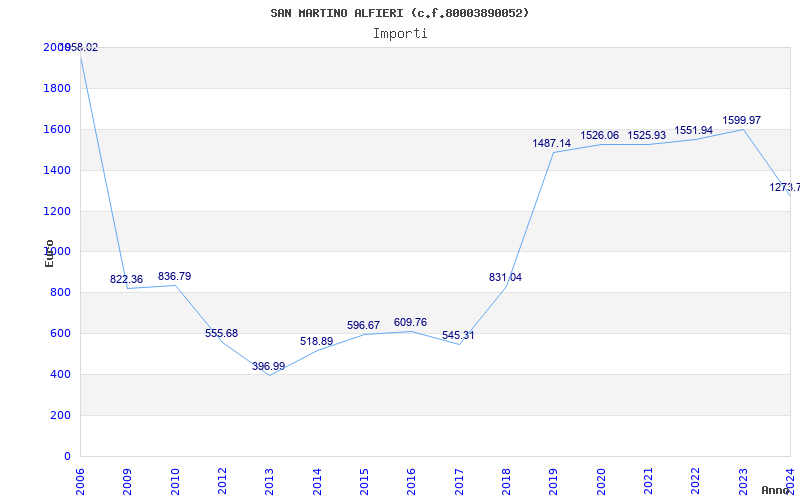Screen dimensions: 800x500
Task: Click the 2016 x-axis year label
Action: pyautogui.click(x=412, y=481)
